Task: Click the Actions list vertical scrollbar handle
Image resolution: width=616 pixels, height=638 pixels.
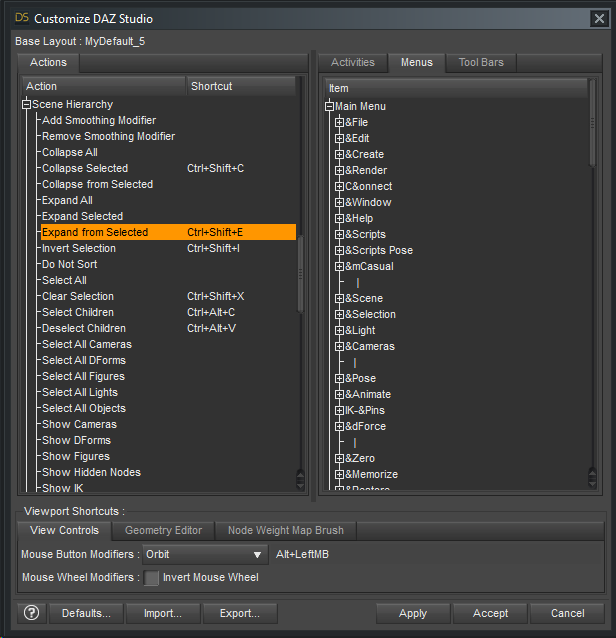Action: pos(301,274)
